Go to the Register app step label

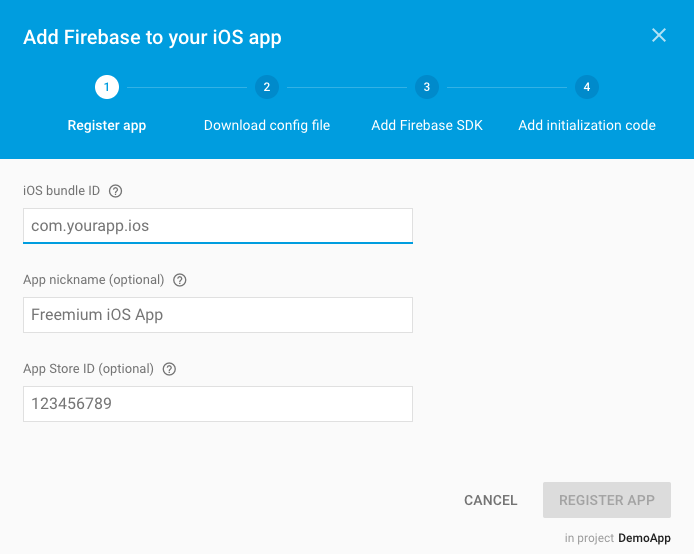tap(107, 125)
